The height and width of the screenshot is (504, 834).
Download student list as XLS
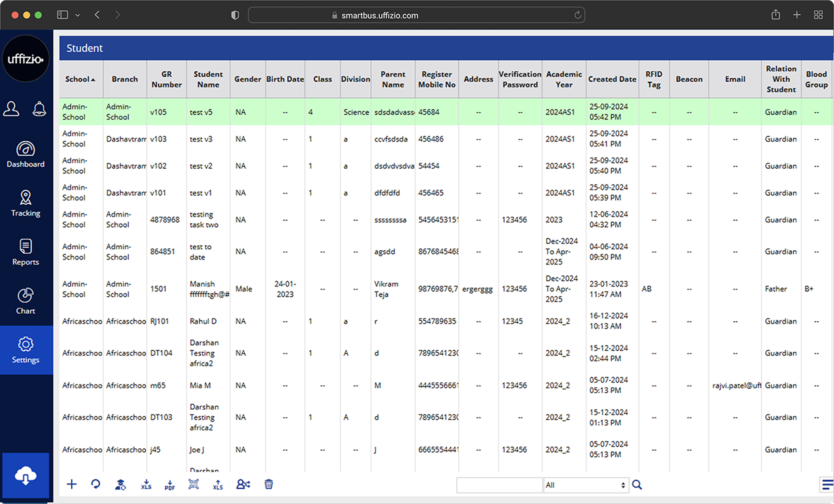pyautogui.click(x=146, y=484)
